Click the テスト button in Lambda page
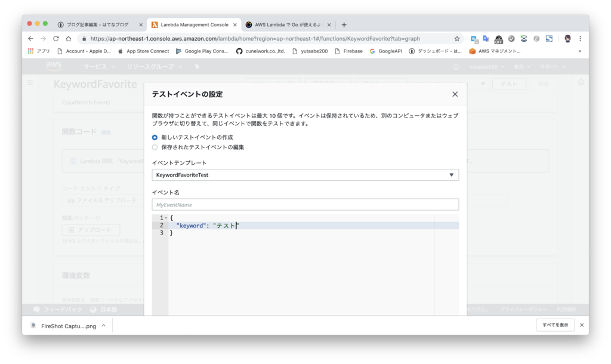 (x=509, y=84)
